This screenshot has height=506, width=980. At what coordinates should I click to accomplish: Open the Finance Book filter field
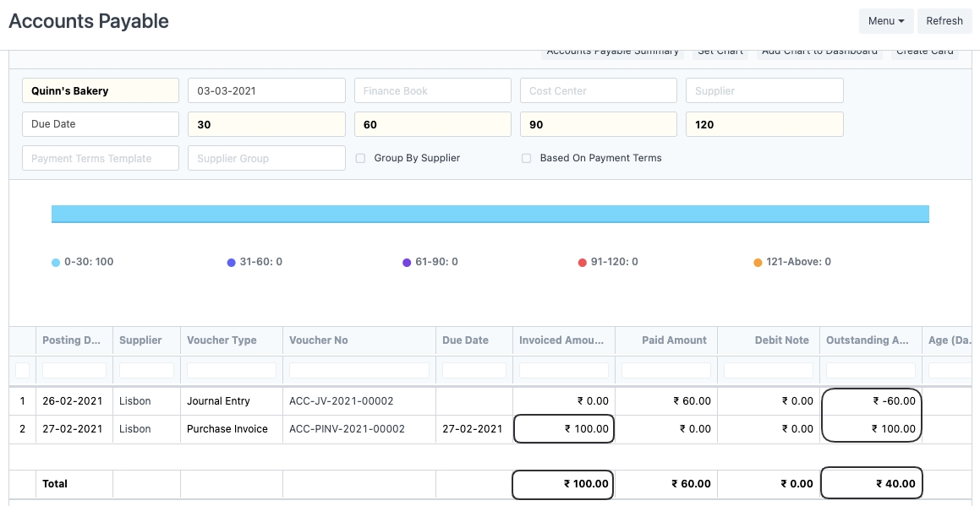[432, 90]
